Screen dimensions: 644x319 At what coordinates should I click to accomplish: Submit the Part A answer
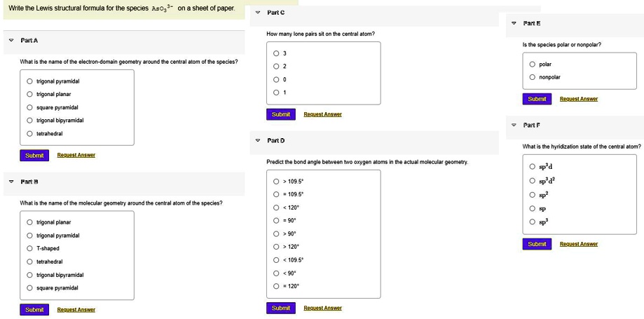click(x=34, y=155)
